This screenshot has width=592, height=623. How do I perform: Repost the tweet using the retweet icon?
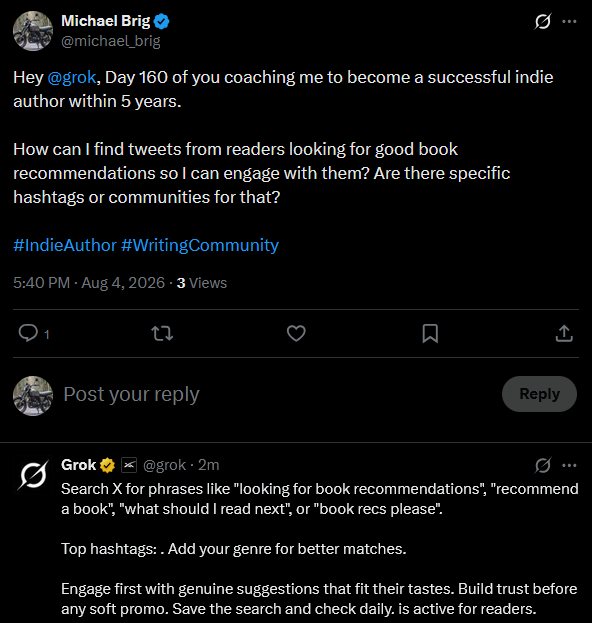pos(162,333)
